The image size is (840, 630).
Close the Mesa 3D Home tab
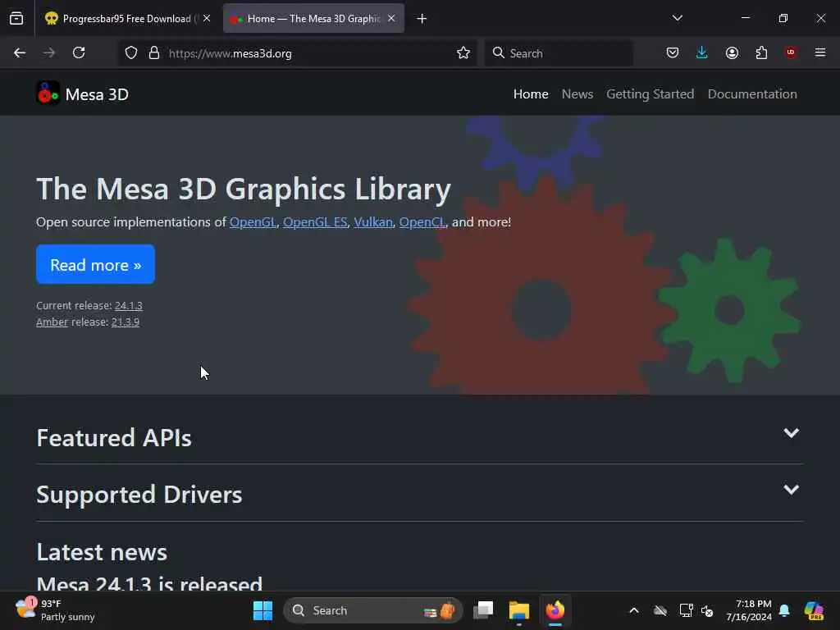tap(391, 18)
